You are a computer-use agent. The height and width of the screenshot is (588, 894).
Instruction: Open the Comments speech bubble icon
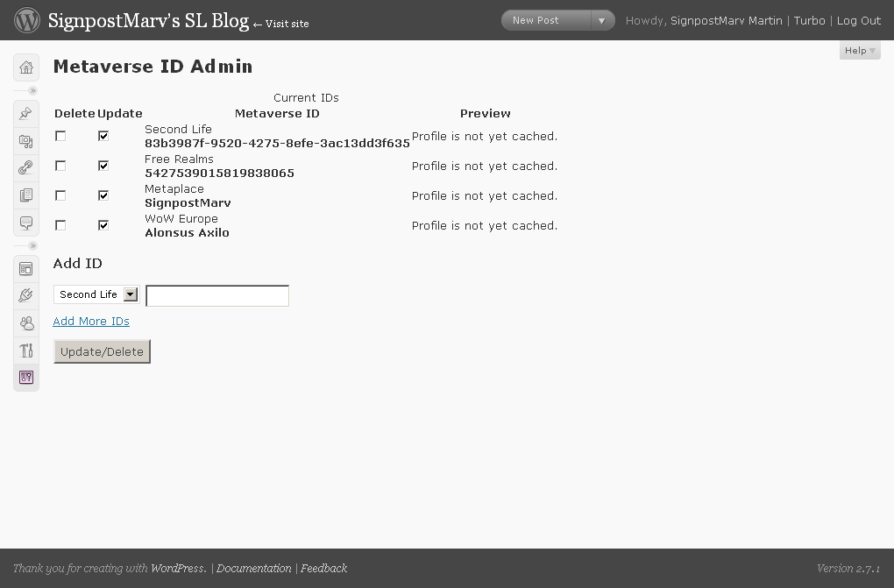click(x=25, y=223)
